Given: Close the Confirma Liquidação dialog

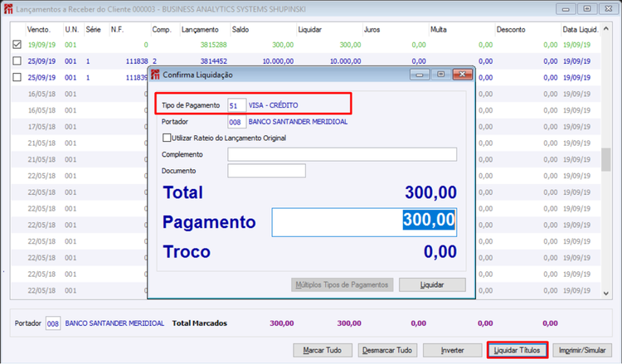Looking at the screenshot, I should (x=462, y=74).
